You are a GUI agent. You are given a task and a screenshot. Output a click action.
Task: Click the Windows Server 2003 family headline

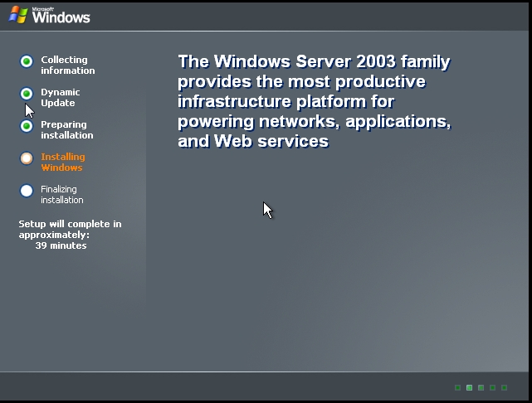(315, 101)
